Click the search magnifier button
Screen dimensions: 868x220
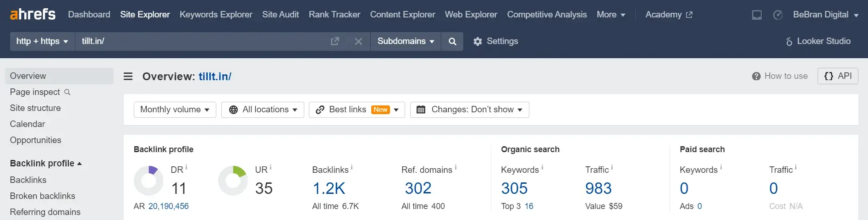452,41
